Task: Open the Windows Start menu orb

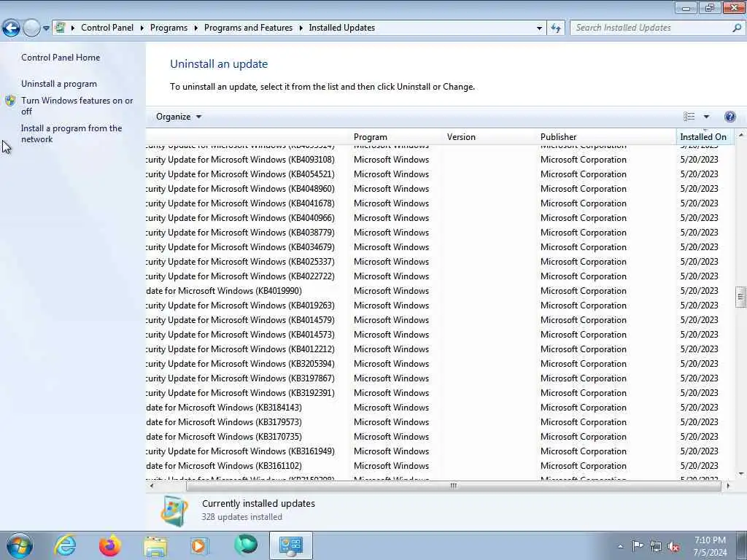Action: click(x=20, y=545)
